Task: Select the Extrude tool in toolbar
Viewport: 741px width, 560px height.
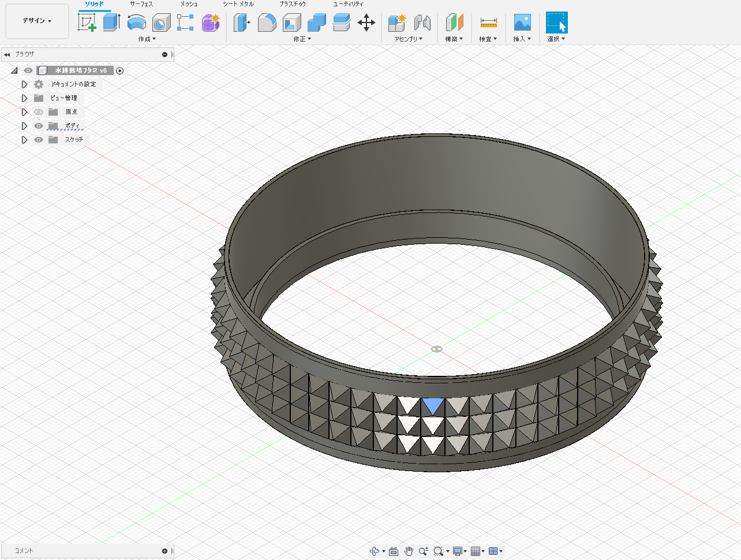Action: pyautogui.click(x=111, y=23)
